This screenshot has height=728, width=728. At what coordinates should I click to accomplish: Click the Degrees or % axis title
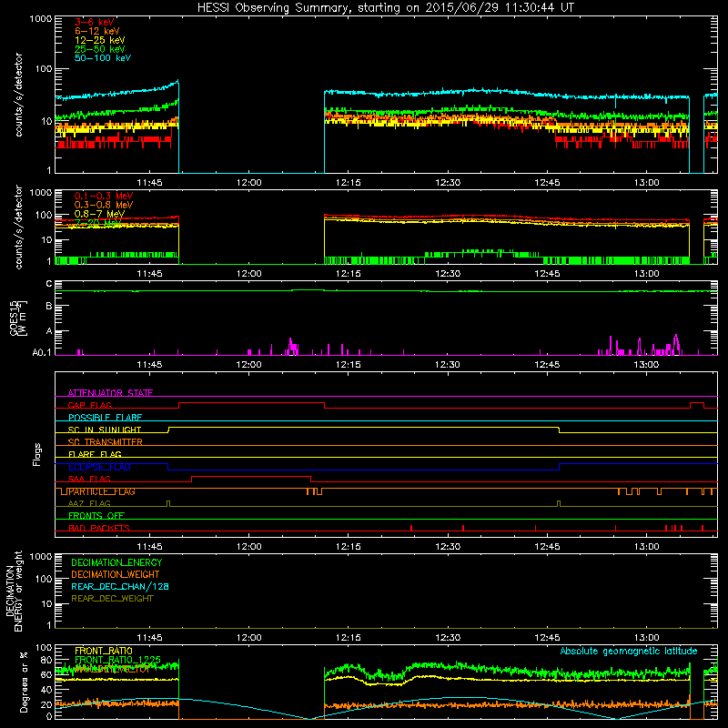click(x=24, y=682)
